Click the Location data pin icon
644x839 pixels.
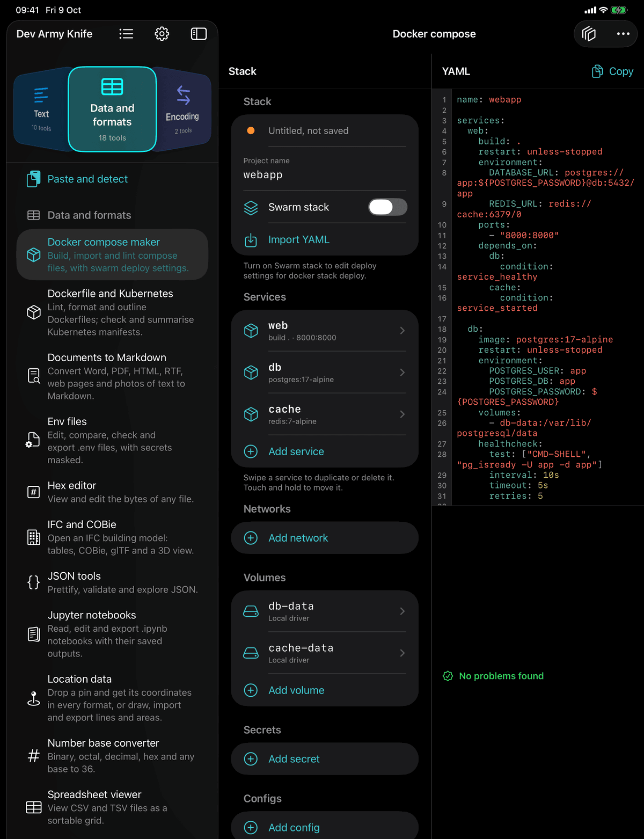(x=33, y=698)
